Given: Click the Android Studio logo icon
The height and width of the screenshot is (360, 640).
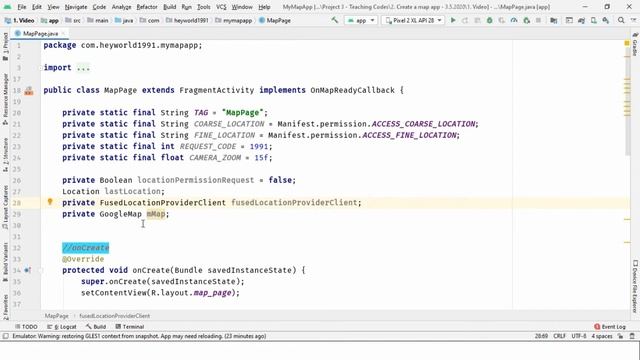Looking at the screenshot, I should (7, 7).
